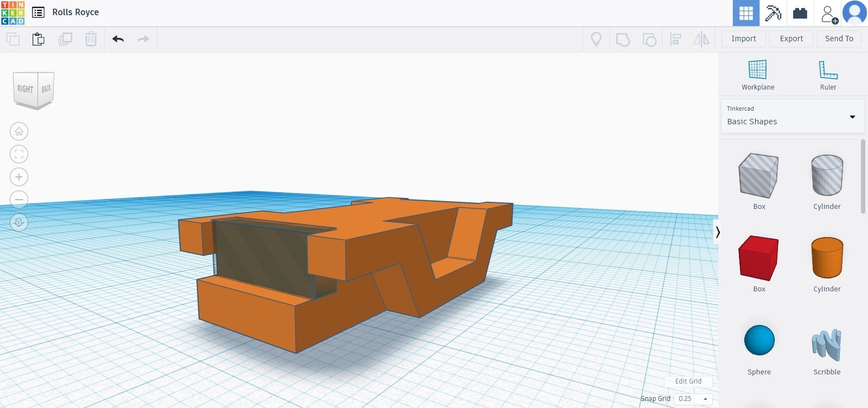Image resolution: width=868 pixels, height=408 pixels.
Task: Click Fit all in view icon
Action: [19, 154]
